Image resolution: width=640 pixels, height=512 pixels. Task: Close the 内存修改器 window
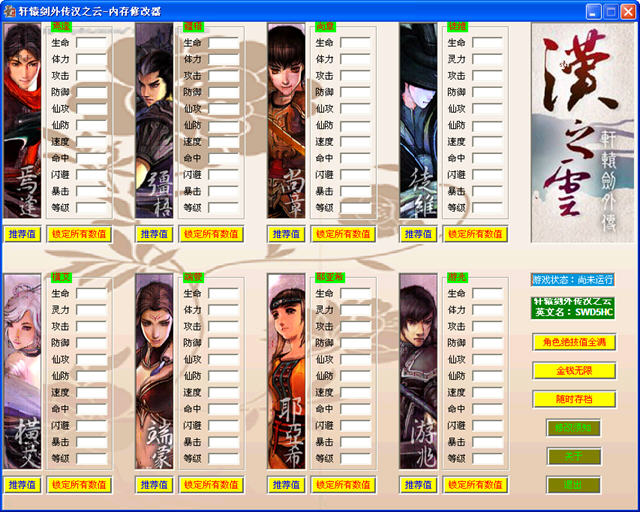click(628, 11)
